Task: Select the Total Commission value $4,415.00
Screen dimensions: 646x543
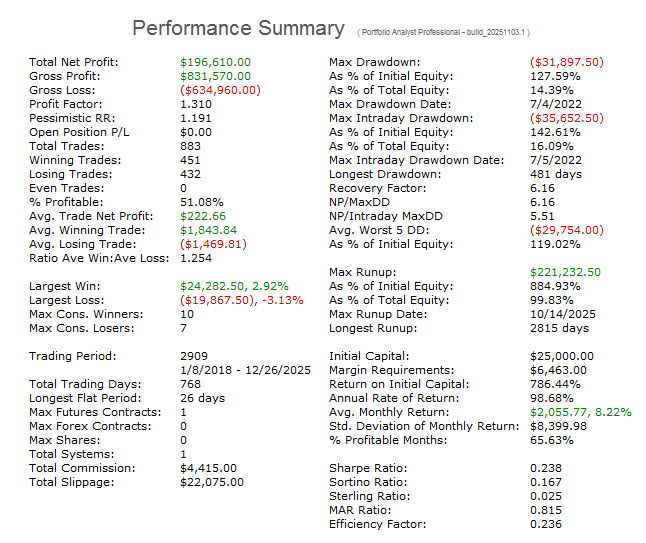Action: coord(208,467)
